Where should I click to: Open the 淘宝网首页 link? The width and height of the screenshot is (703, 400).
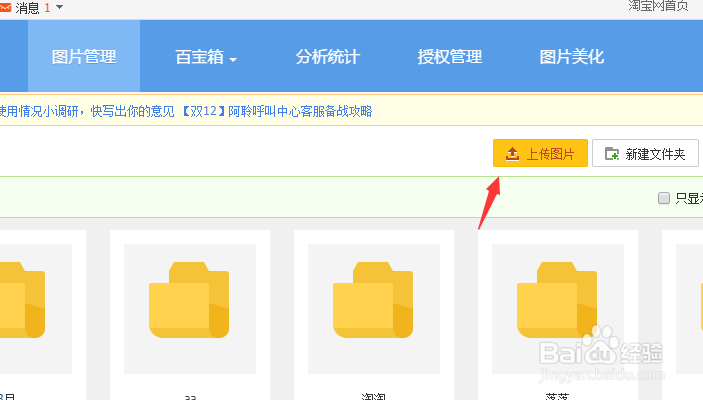click(658, 6)
